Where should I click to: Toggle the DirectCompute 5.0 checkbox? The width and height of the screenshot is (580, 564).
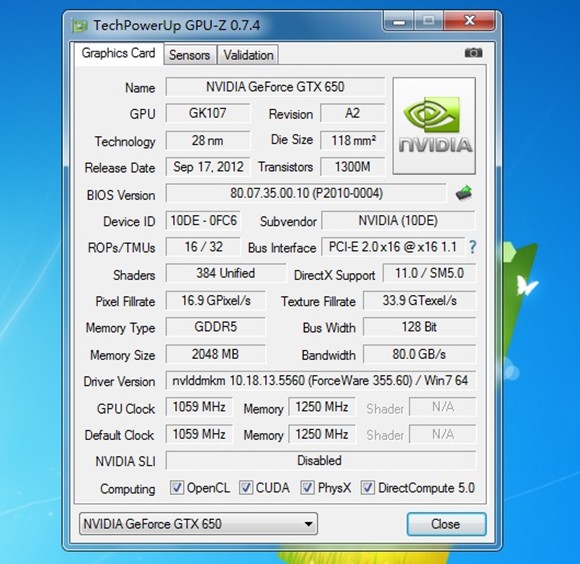[367, 487]
